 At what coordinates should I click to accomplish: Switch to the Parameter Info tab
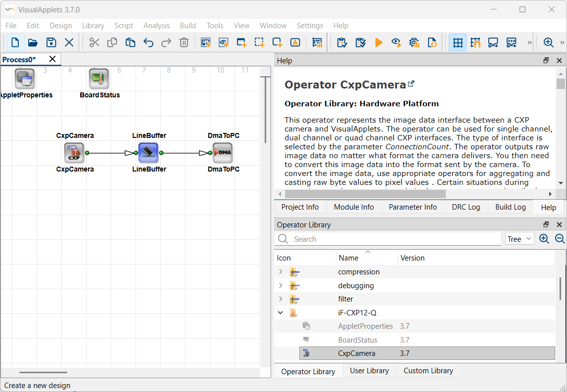coord(413,207)
